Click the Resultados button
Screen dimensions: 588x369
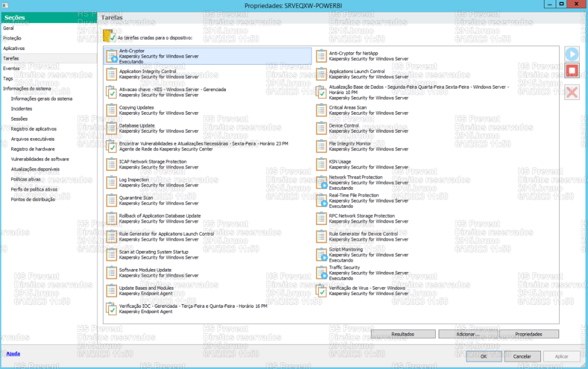(x=403, y=334)
